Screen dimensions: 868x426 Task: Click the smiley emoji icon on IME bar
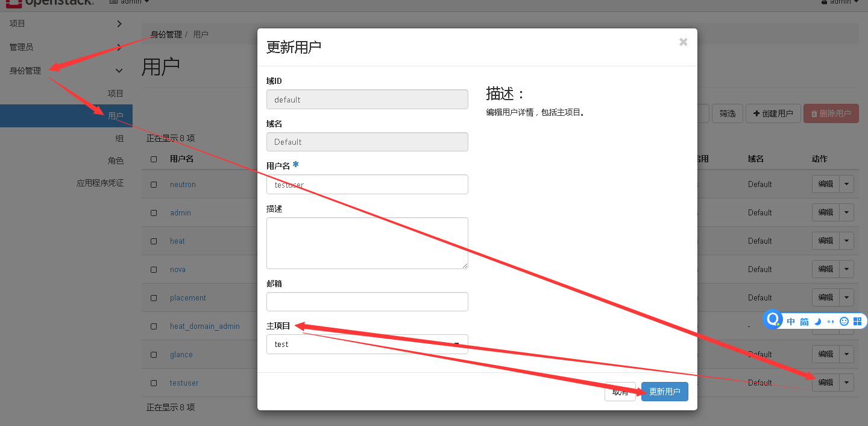pos(844,322)
